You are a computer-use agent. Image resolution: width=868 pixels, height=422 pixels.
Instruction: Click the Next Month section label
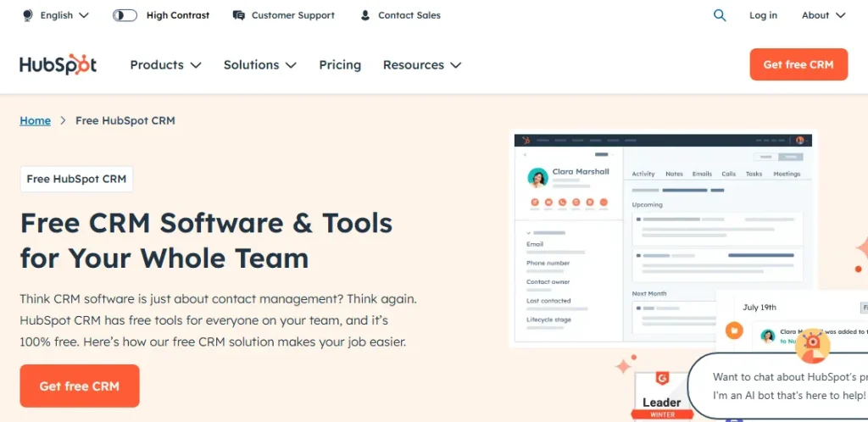point(649,294)
